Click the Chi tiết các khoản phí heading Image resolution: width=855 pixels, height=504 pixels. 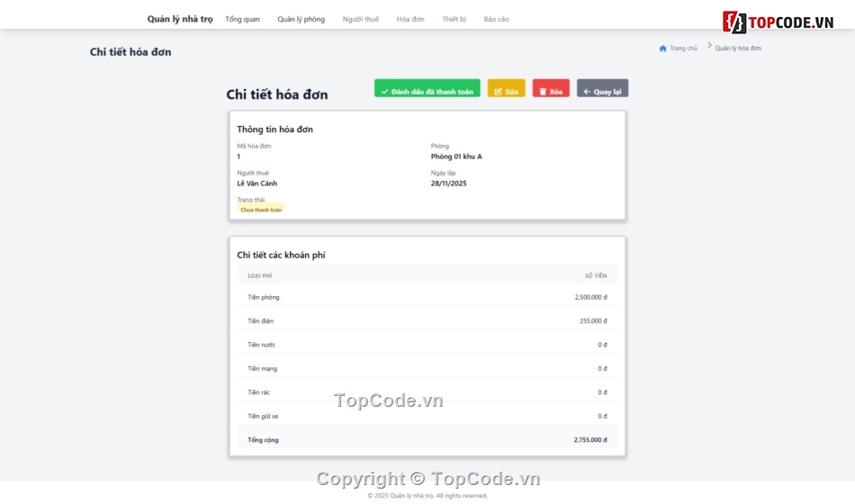pyautogui.click(x=281, y=255)
